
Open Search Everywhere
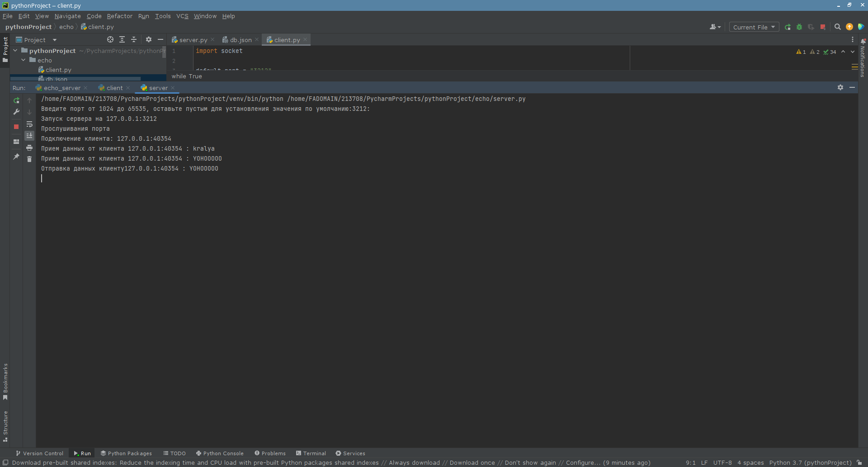point(837,27)
